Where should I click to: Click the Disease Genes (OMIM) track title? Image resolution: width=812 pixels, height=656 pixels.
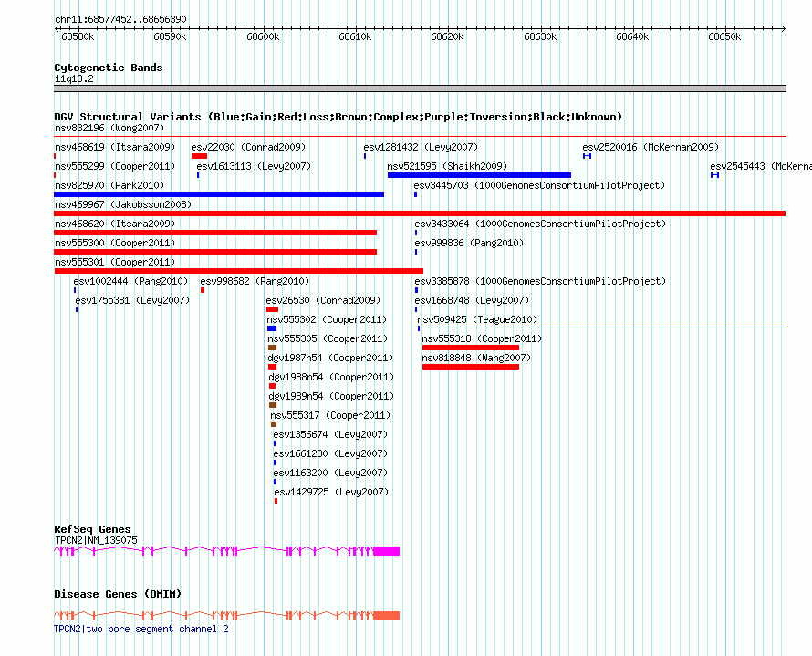(x=118, y=594)
